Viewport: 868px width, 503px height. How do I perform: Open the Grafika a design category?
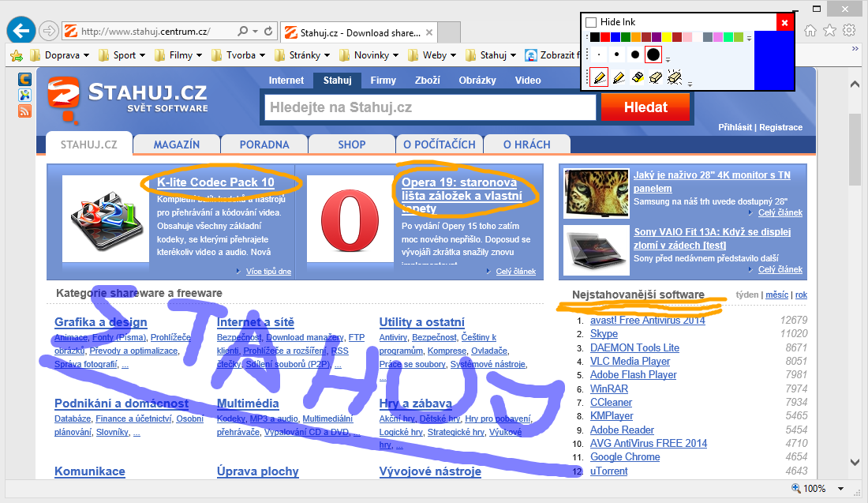pos(101,322)
